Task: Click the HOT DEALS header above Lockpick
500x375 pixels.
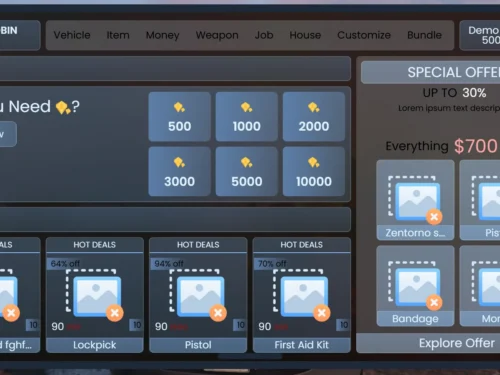Action: point(95,245)
